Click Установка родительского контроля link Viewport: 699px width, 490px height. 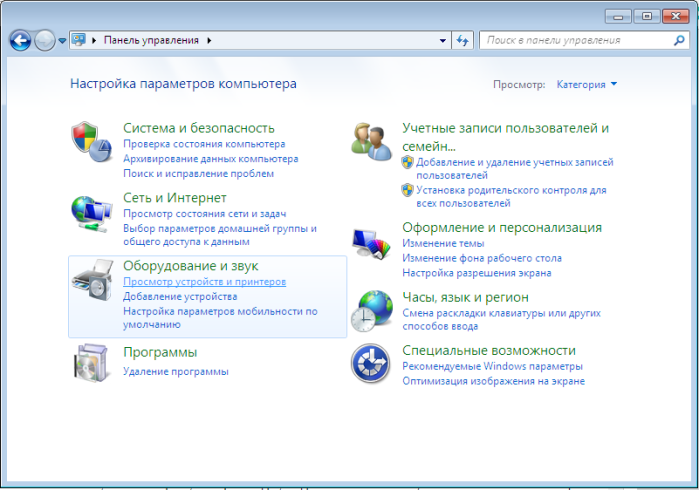point(511,197)
